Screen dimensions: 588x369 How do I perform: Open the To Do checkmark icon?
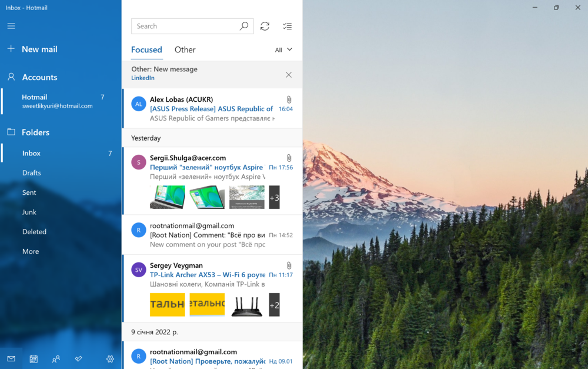pyautogui.click(x=79, y=359)
